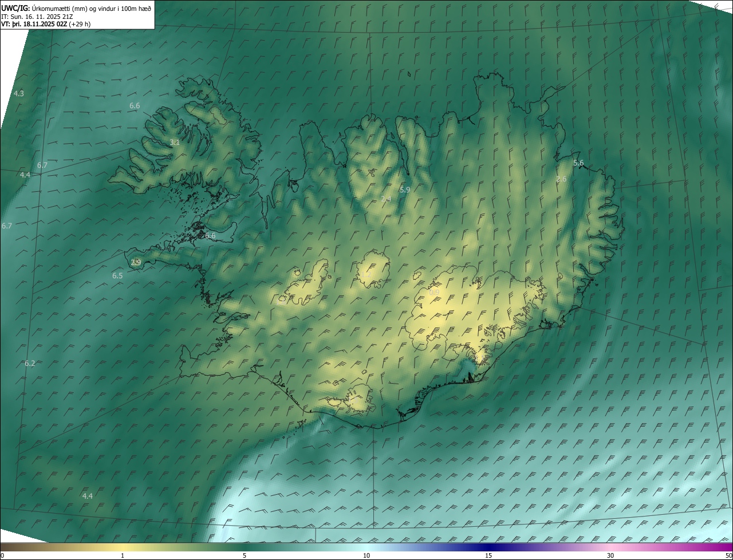Click the '5.6' value on the east coast

[578, 163]
